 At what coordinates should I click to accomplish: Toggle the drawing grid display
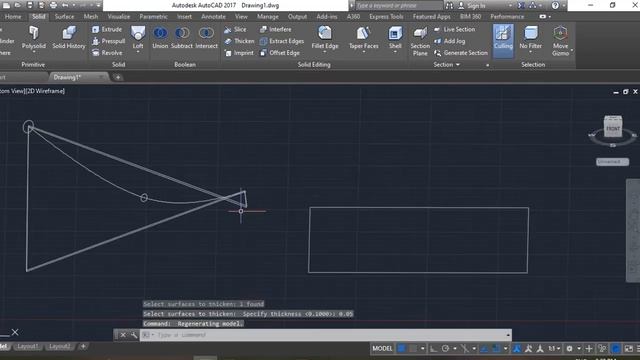coord(402,349)
